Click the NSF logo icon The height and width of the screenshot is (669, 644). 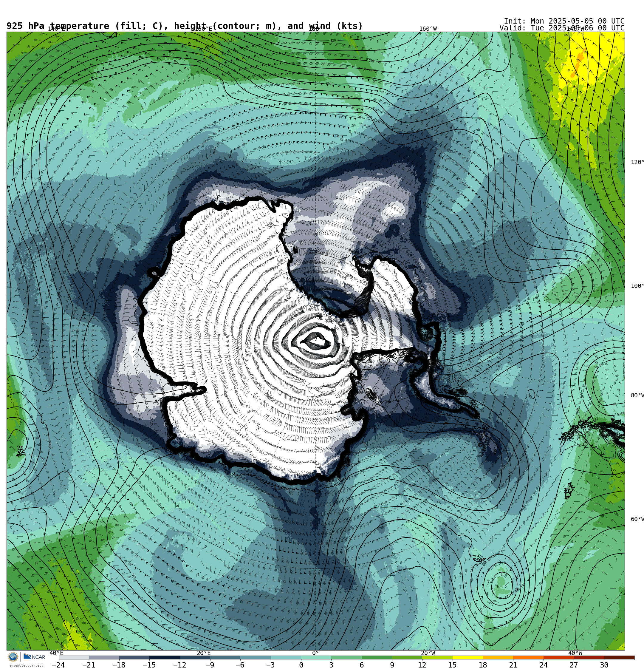point(13,657)
